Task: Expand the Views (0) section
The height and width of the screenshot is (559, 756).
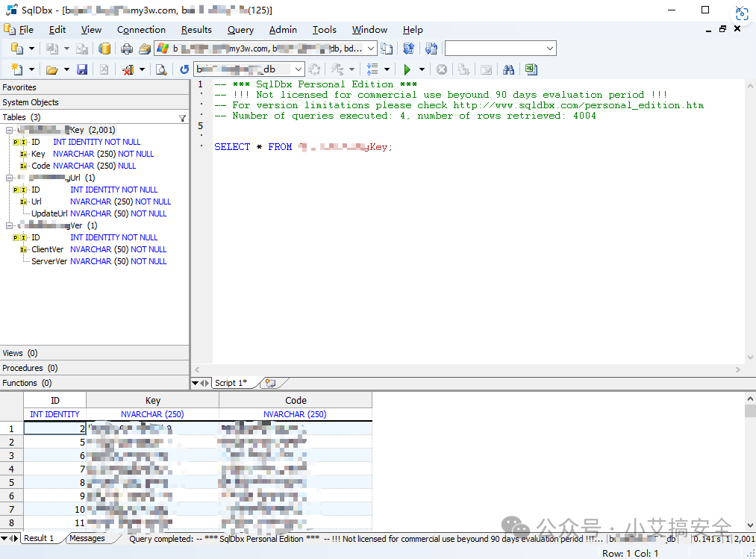Action: (x=95, y=353)
